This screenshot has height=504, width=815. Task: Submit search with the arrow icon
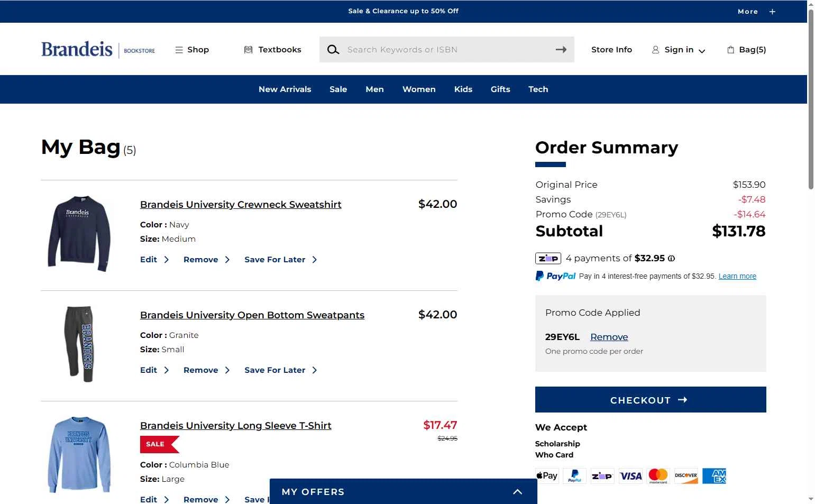[x=561, y=50]
